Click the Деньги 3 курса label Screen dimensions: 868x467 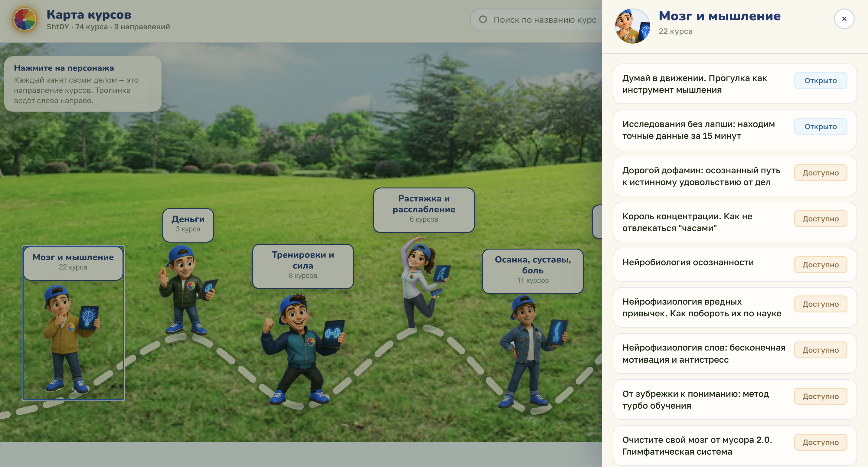(188, 225)
